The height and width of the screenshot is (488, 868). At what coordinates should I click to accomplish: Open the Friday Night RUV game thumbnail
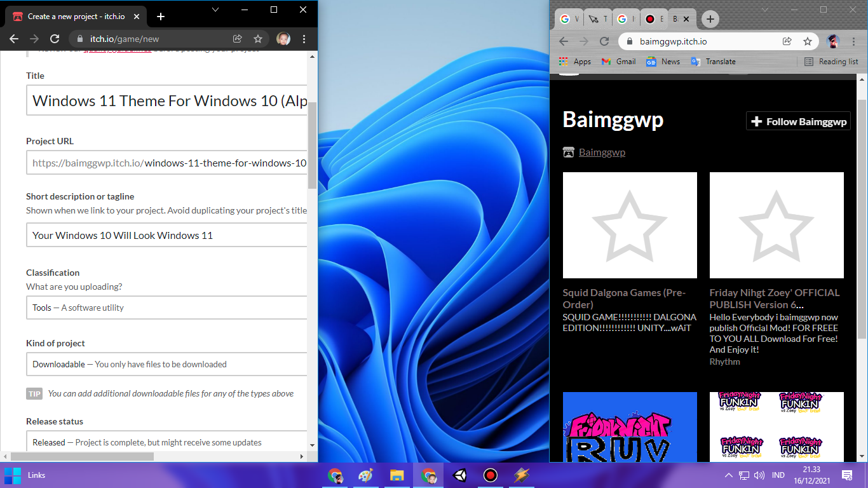[x=630, y=426]
